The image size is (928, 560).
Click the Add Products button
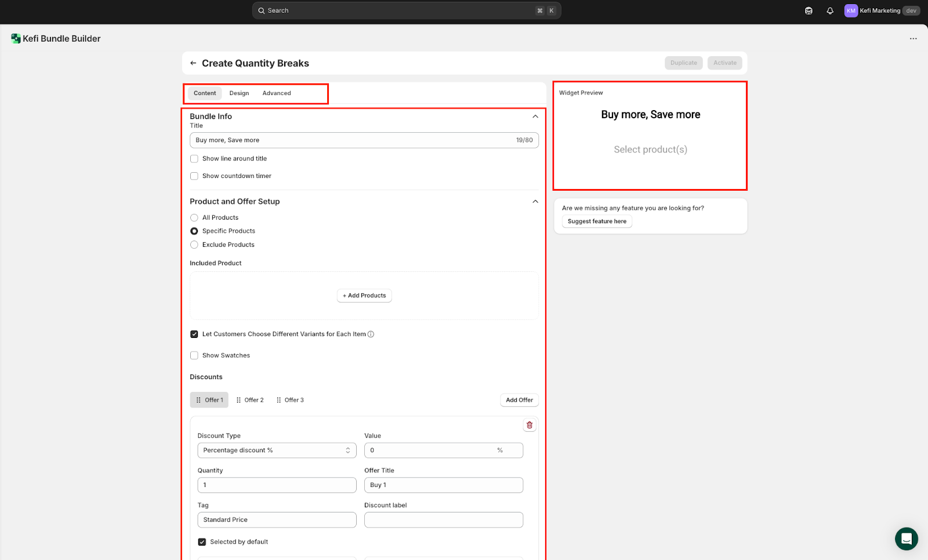[x=364, y=296]
